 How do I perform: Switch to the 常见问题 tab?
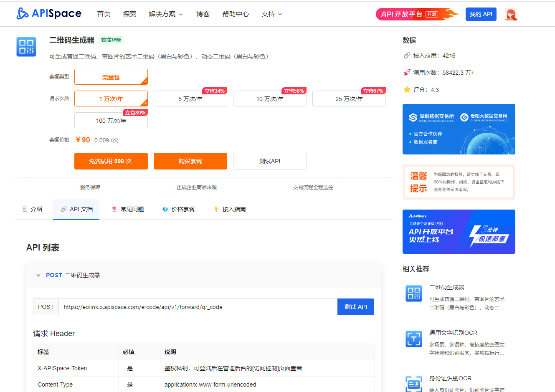click(x=127, y=209)
